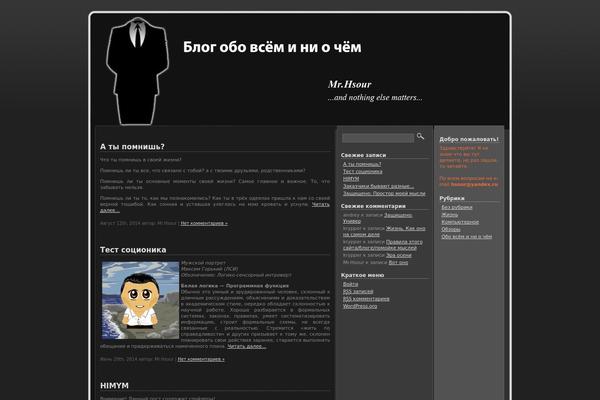Click 'Рубрики' sidebar heading
Image resolution: width=600 pixels, height=400 pixels.
pyautogui.click(x=452, y=198)
